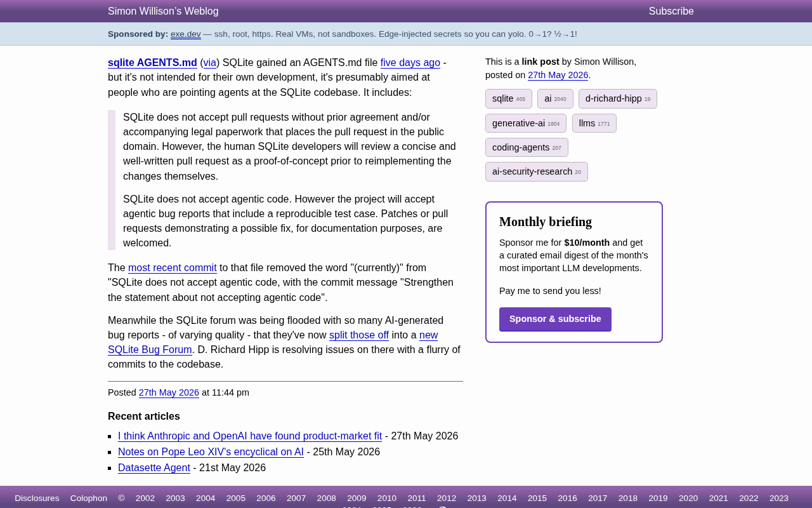The width and height of the screenshot is (812, 508).
Task: Go to 2017 archive
Action: pos(598,498)
